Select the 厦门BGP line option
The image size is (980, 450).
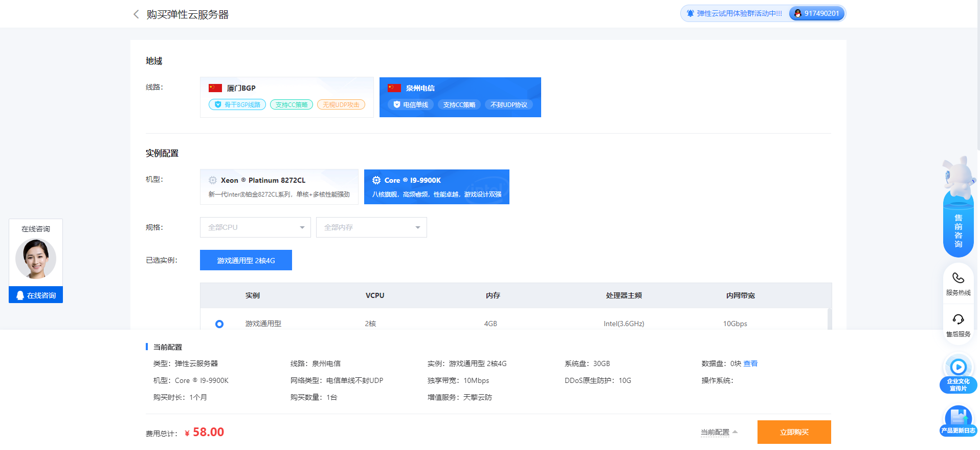(x=286, y=97)
